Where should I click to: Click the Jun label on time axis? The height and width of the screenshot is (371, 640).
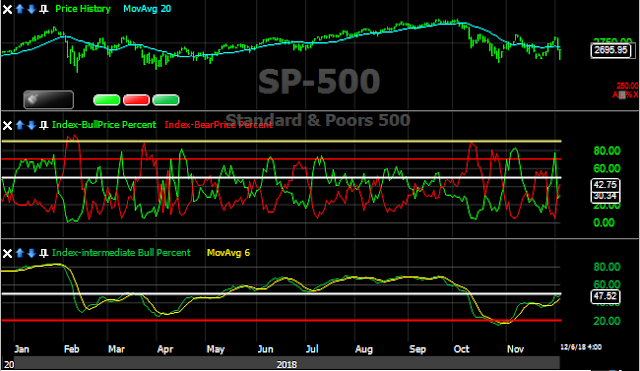[x=265, y=349]
